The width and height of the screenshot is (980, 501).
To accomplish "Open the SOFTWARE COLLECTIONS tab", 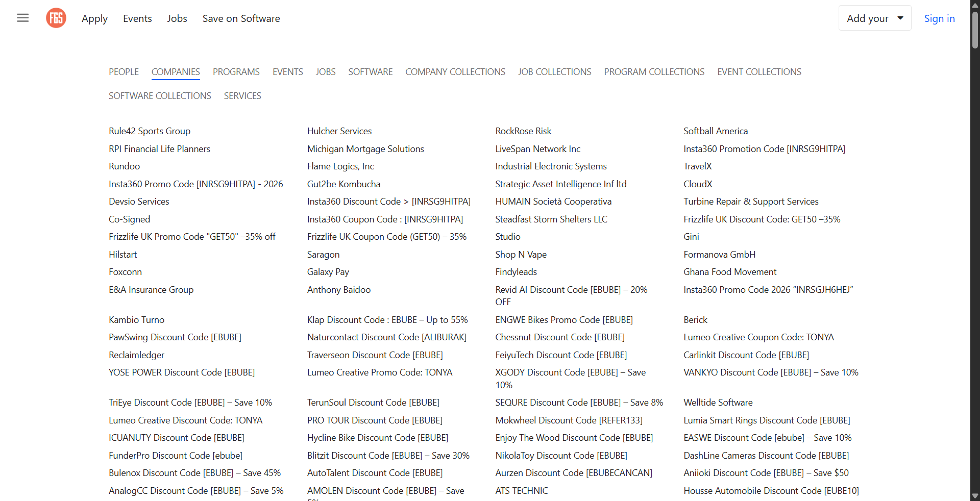I will pos(160,96).
